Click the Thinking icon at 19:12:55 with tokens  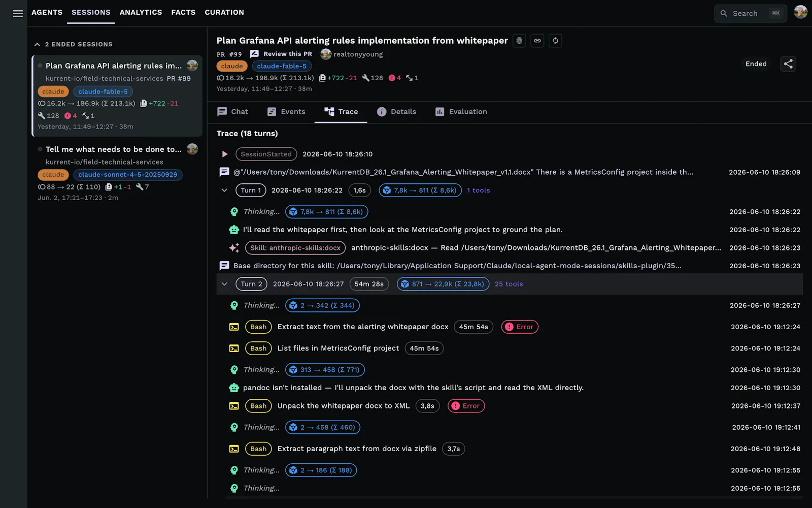(x=234, y=470)
